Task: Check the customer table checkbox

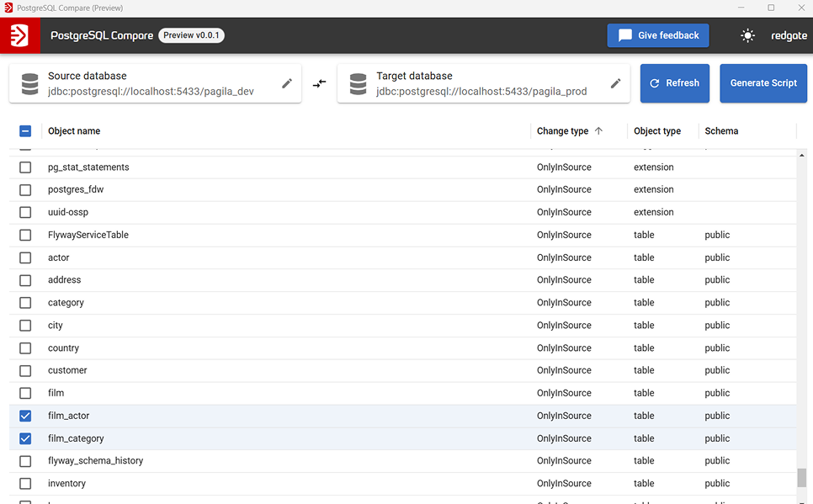Action: [x=25, y=371]
